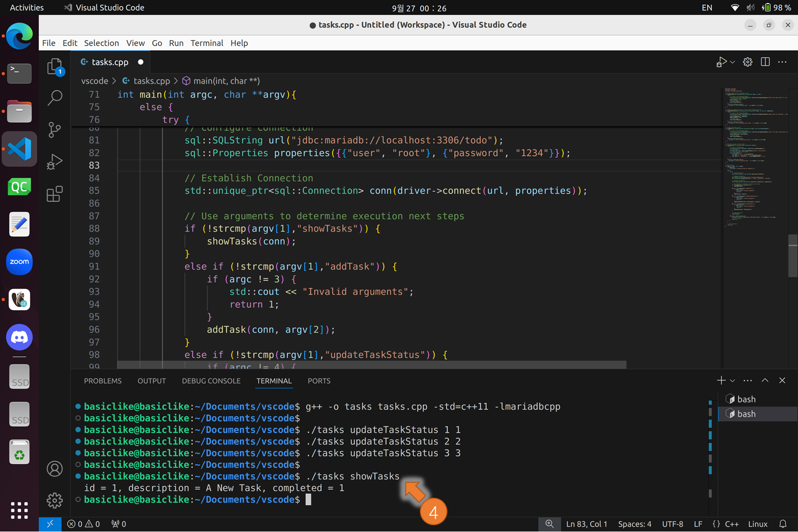Viewport: 798px width, 532px height.
Task: Click the ports forwarded indicator in status bar
Action: [x=119, y=524]
